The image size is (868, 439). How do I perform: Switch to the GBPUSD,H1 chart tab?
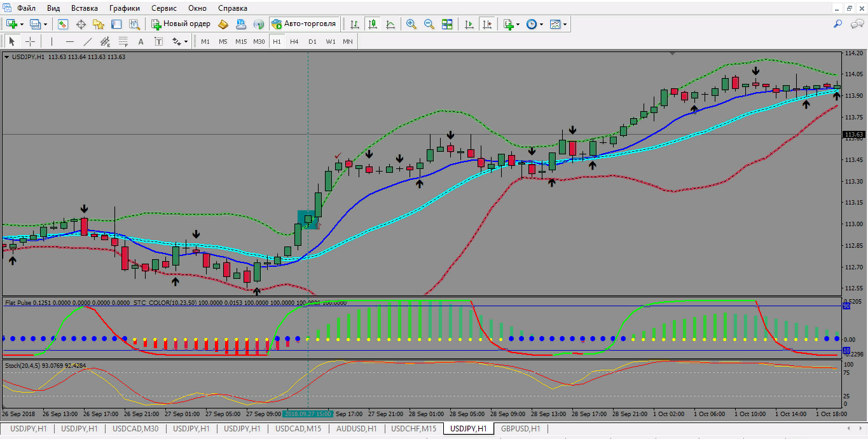[521, 429]
